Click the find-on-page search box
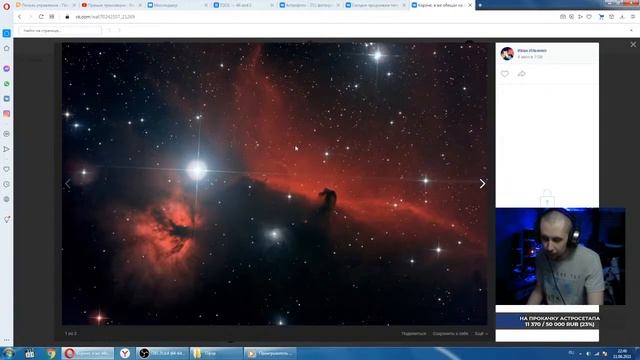 [60, 30]
